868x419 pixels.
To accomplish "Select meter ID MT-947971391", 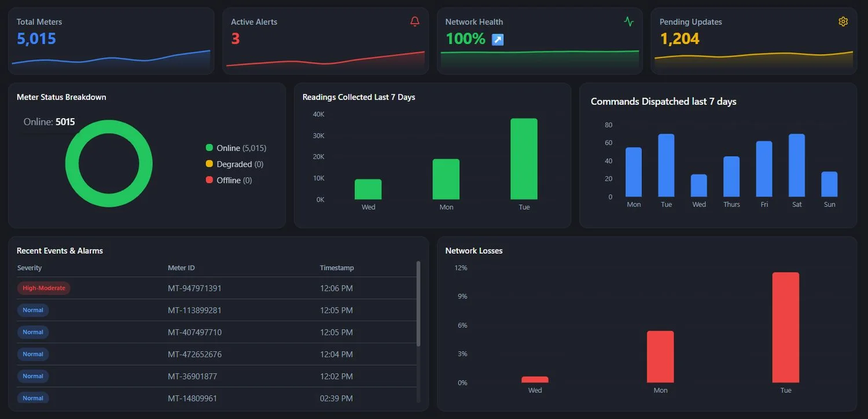I will tap(194, 288).
